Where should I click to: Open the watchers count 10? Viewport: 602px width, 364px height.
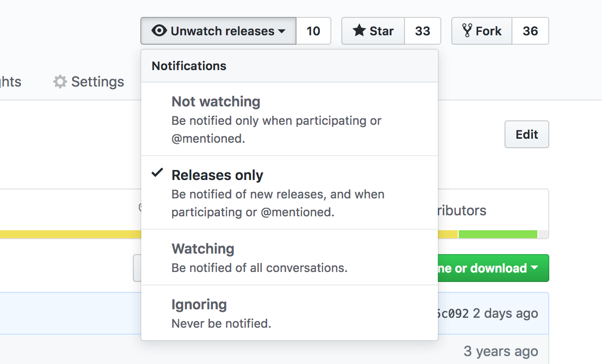tap(313, 31)
